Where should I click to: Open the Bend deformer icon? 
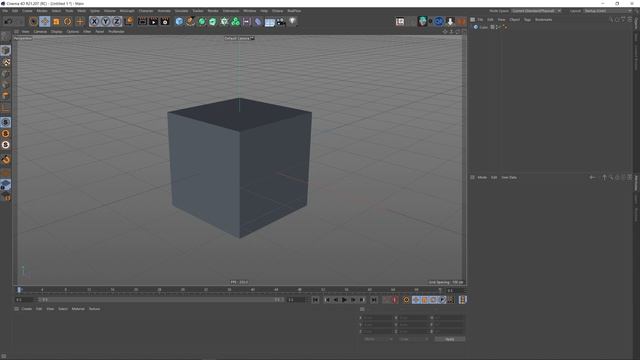click(258, 21)
